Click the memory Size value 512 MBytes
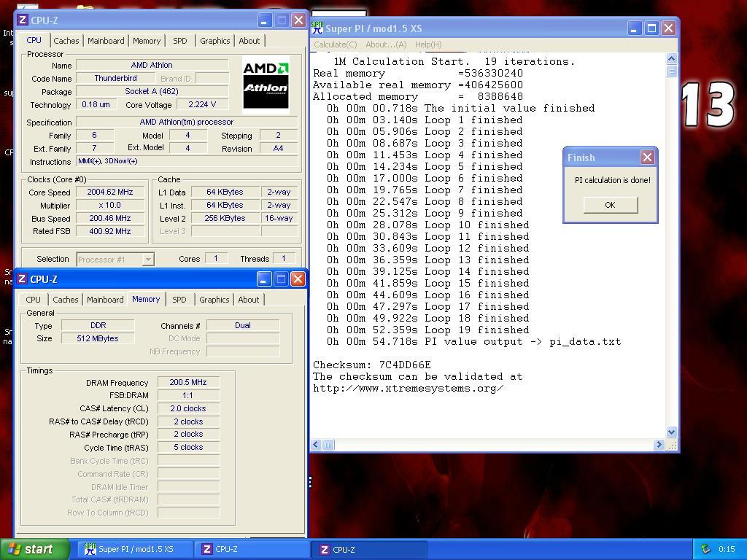 (x=98, y=338)
